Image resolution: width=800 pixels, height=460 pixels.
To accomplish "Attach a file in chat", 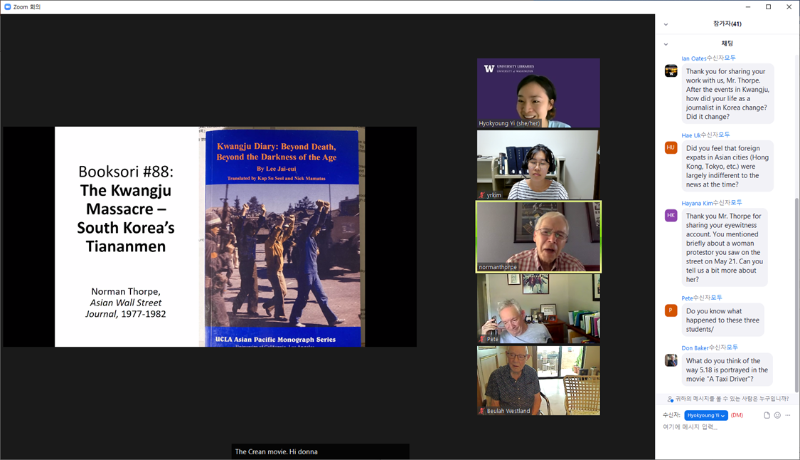I will point(766,415).
